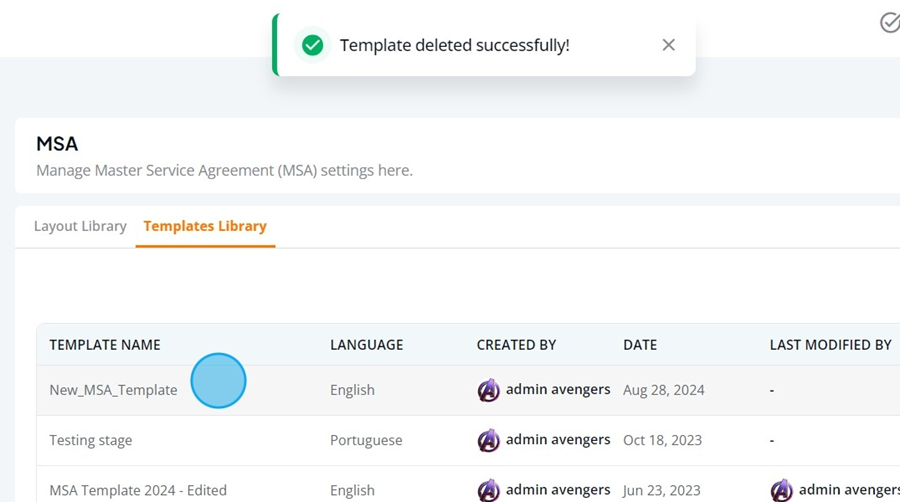Screen dimensions: 900x502
Task: Sort by Last Modified By column header
Action: coord(831,345)
